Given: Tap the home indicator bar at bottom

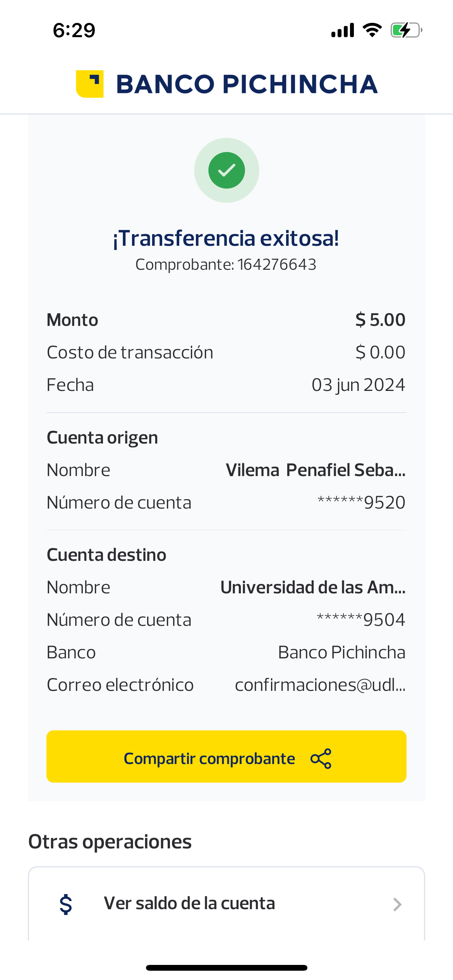Looking at the screenshot, I should 226,968.
